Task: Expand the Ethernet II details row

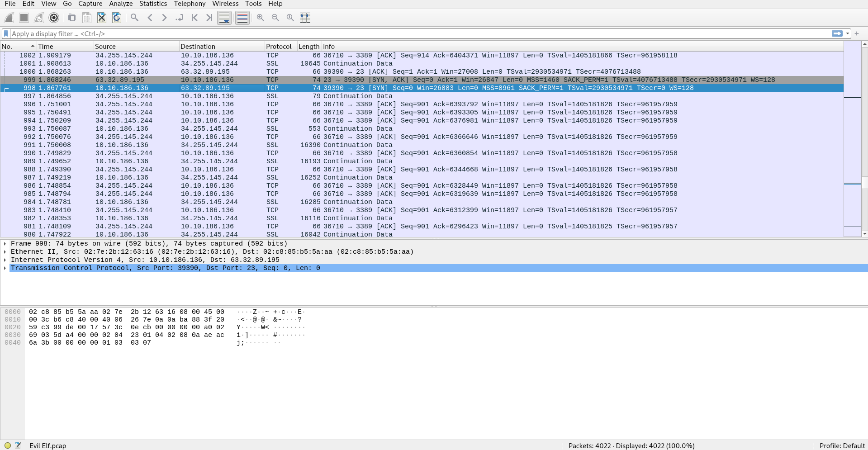Action: tap(5, 252)
